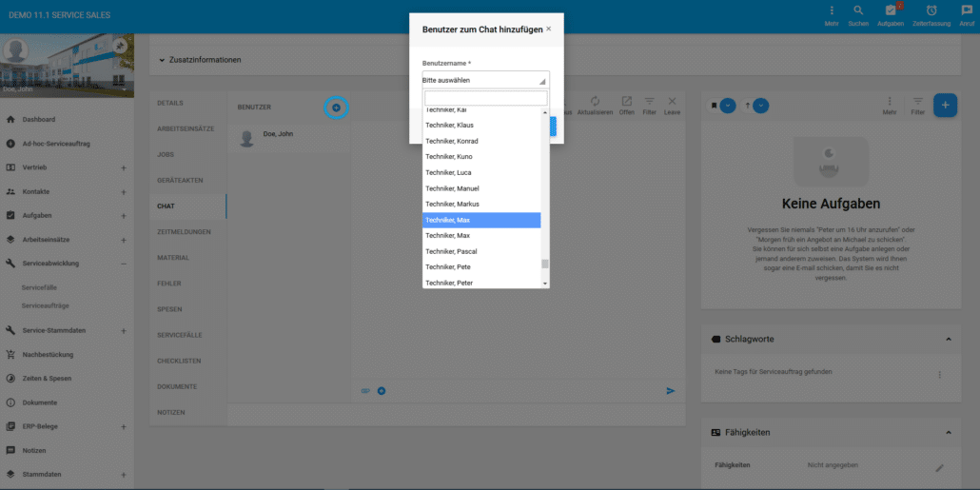Viewport: 980px width, 490px height.
Task: Open the Benutzername 'Bitte auswählen' dropdown
Action: [485, 80]
